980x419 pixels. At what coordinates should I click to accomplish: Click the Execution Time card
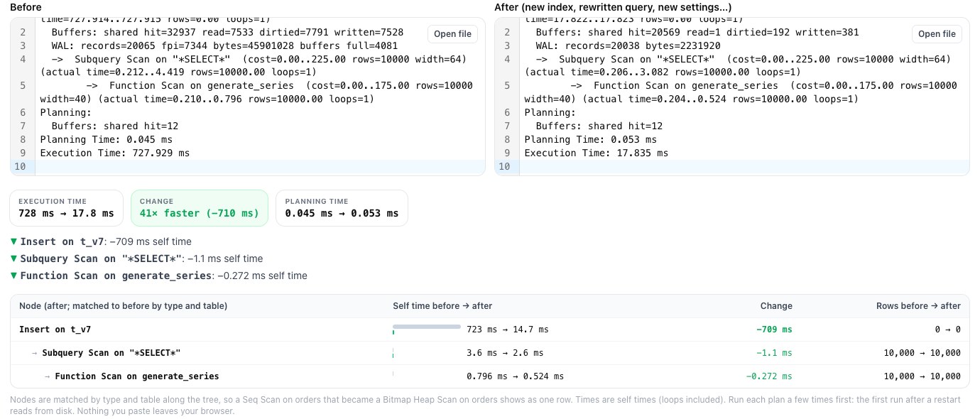(66, 207)
